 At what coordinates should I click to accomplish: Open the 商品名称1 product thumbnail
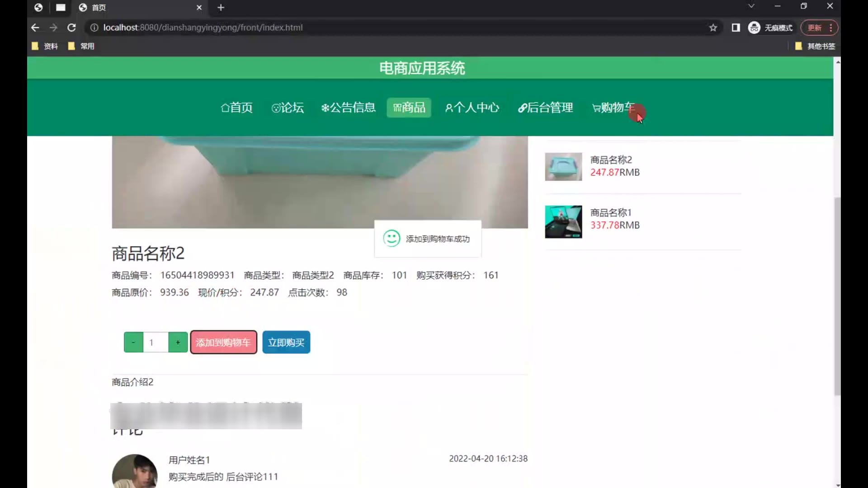click(563, 222)
